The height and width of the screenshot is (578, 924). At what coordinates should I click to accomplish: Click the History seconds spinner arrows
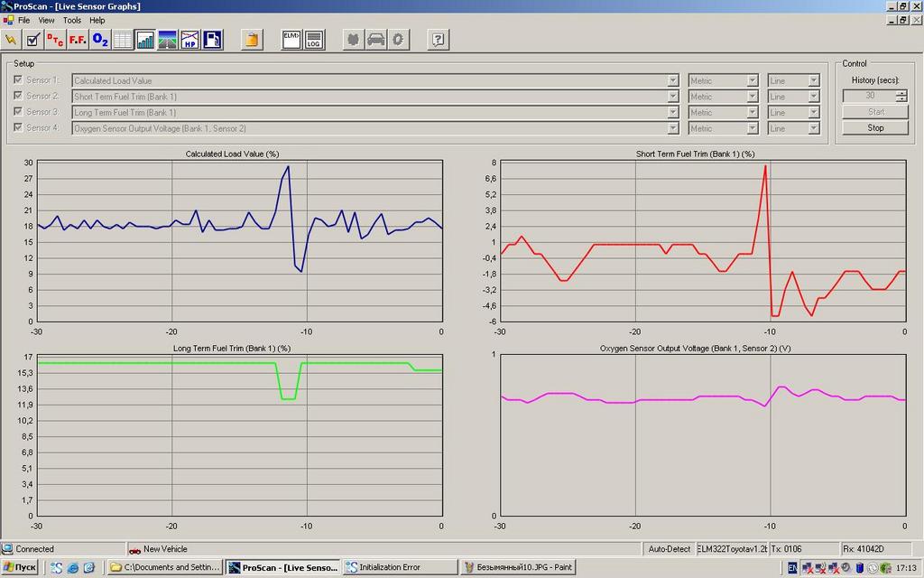click(x=901, y=96)
